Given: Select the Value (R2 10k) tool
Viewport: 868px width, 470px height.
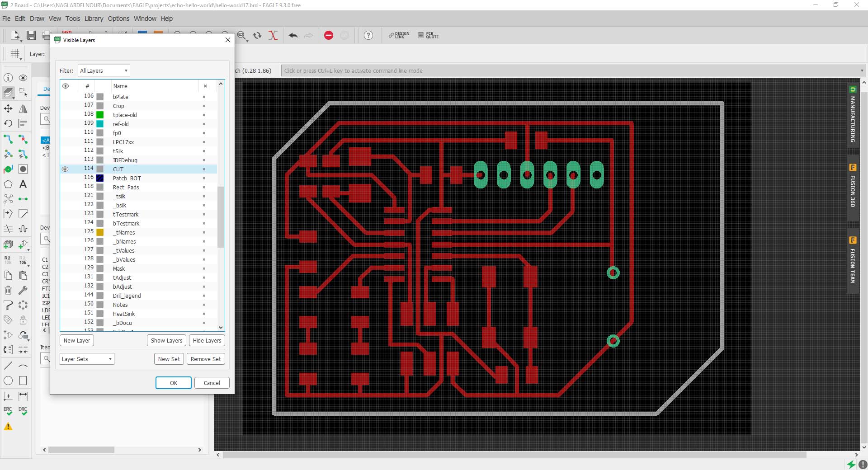Looking at the screenshot, I should tap(23, 260).
